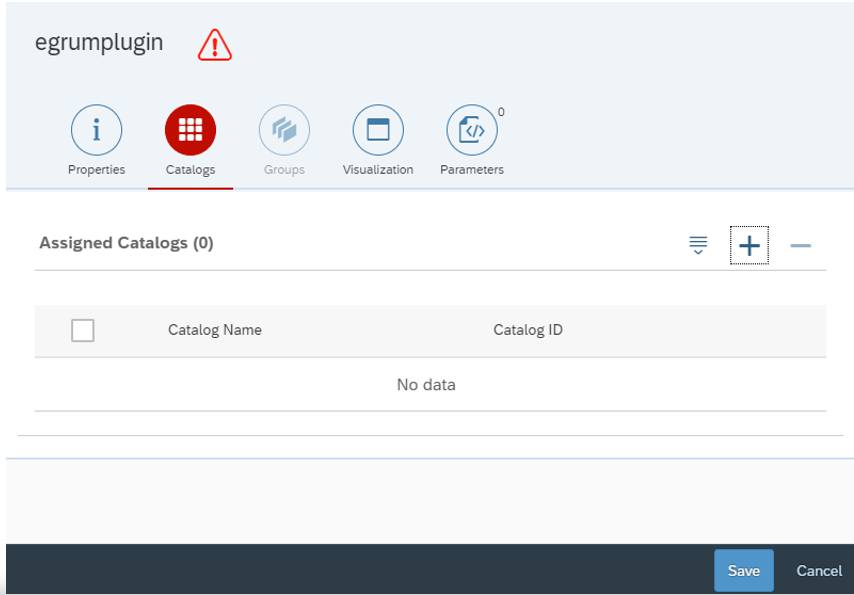
Task: Save the changes with the Save button
Action: (744, 570)
